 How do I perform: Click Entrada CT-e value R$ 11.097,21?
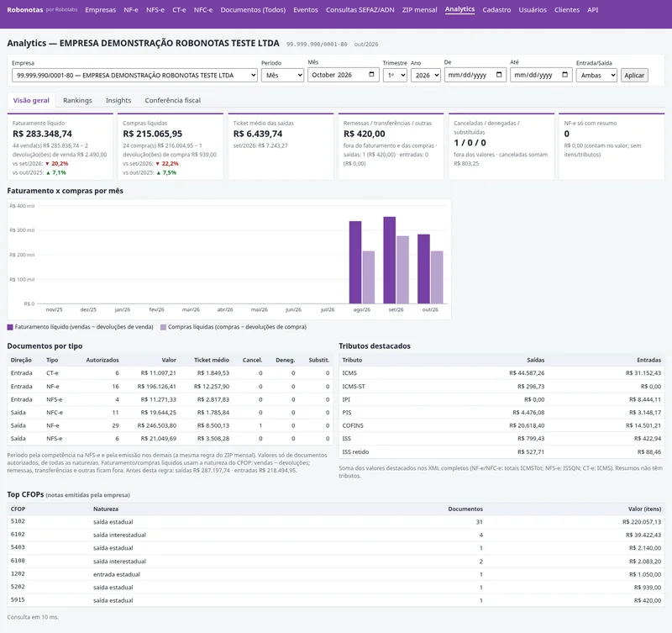click(x=158, y=373)
